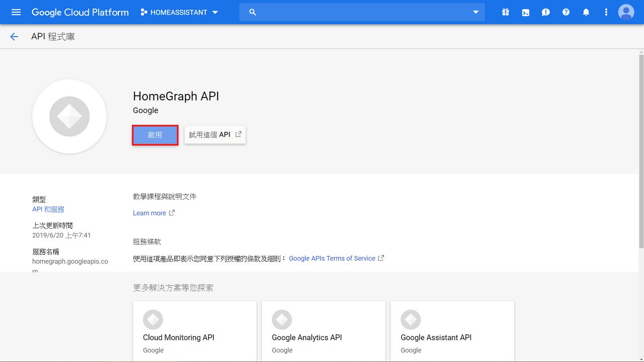Image resolution: width=644 pixels, height=362 pixels.
Task: Click the search magnifier icon
Action: [x=253, y=12]
